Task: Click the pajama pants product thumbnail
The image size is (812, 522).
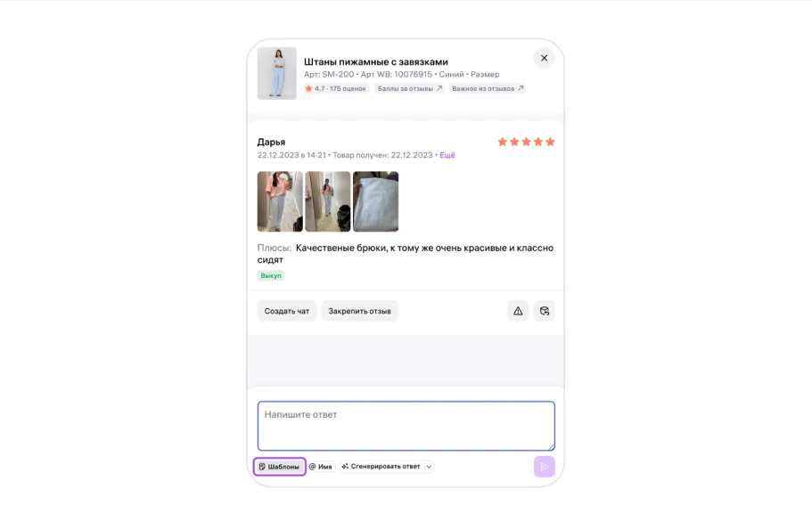Action: [276, 73]
